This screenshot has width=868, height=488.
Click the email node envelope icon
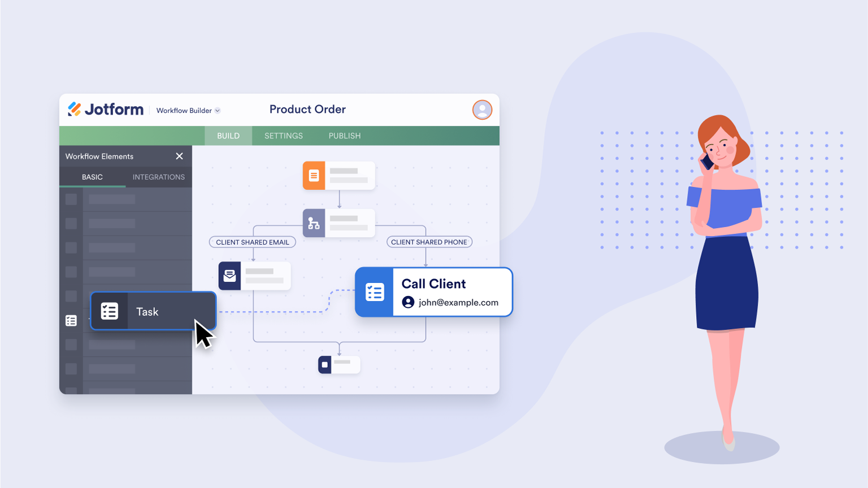(229, 276)
